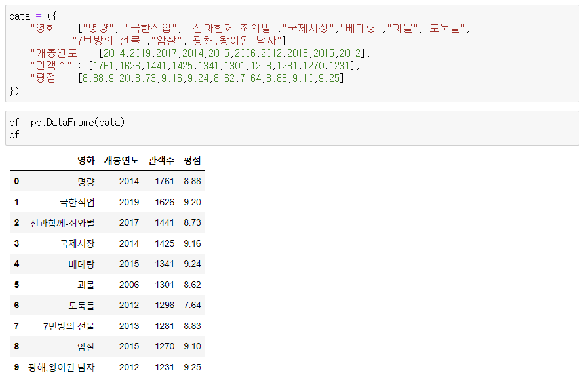Click rating 8.62 in table
The width and height of the screenshot is (588, 375).
tap(192, 285)
